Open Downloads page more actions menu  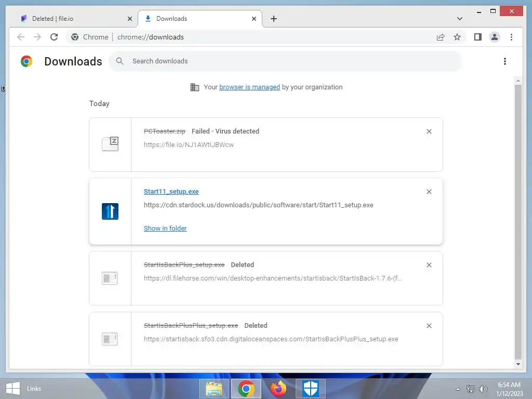click(505, 61)
